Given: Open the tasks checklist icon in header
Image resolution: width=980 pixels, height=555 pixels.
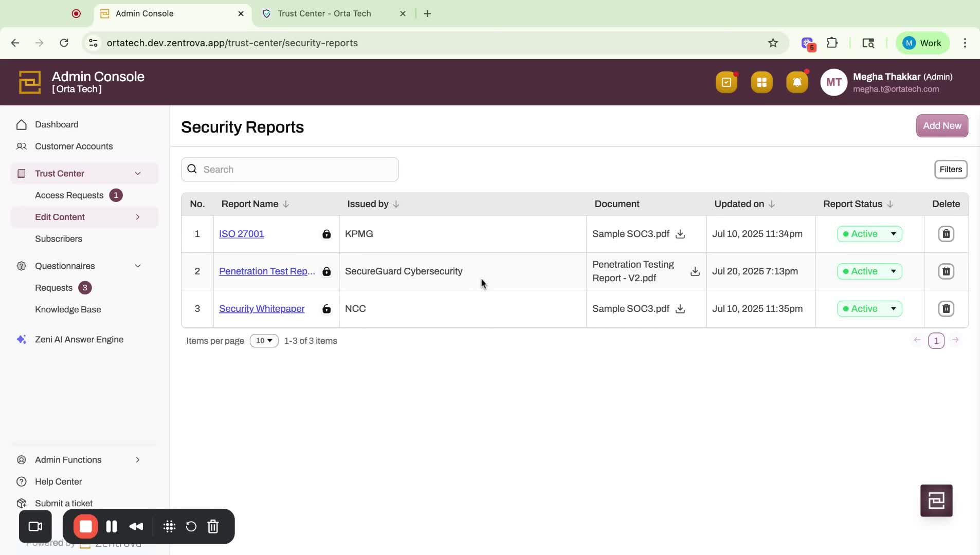Looking at the screenshot, I should click(726, 82).
